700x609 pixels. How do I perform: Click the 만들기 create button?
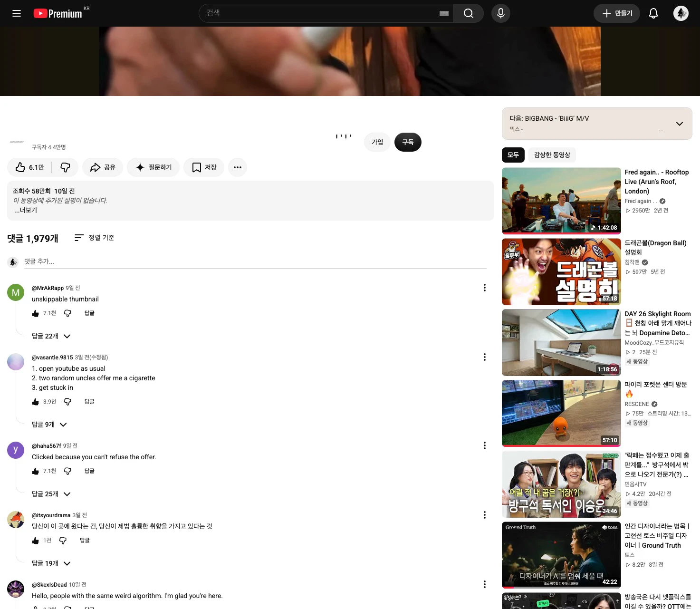[617, 13]
